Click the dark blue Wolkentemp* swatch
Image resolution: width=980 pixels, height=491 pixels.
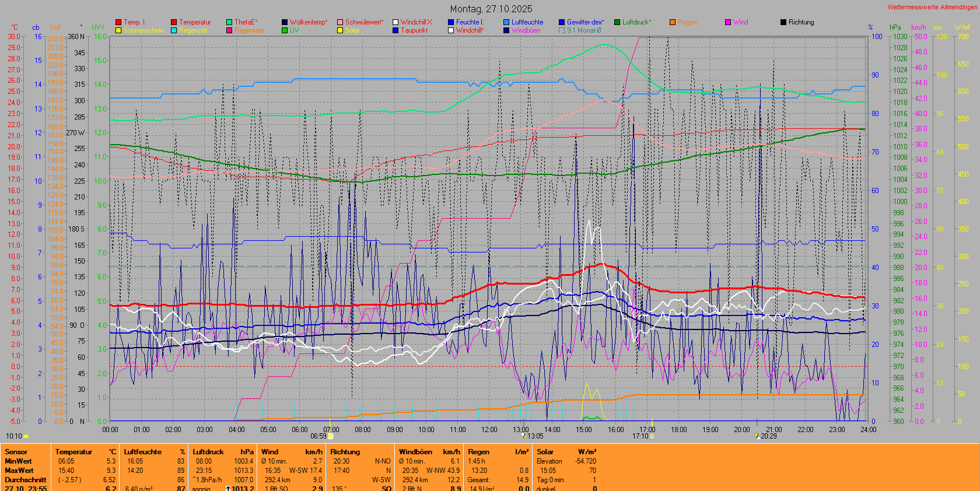click(x=285, y=22)
